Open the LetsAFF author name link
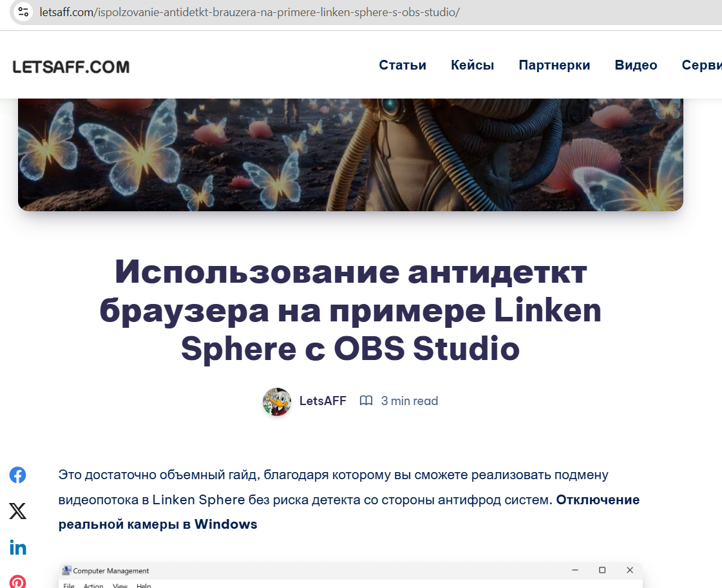The width and height of the screenshot is (722, 588). (323, 401)
